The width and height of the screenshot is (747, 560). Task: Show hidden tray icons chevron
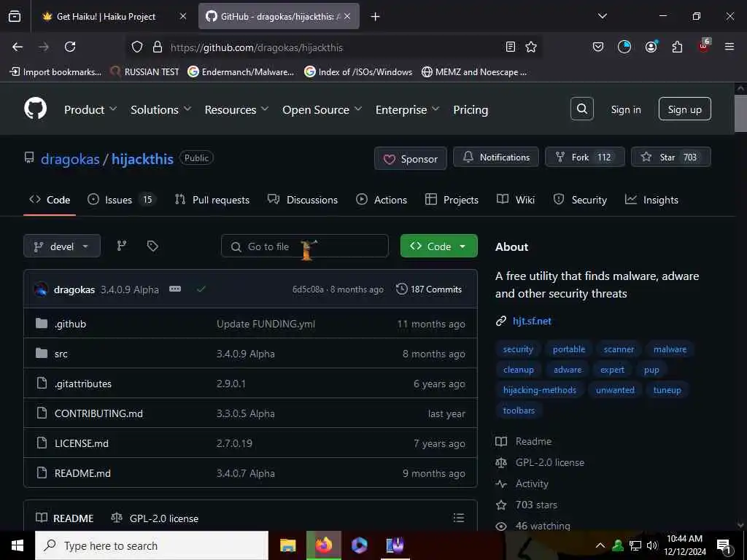click(x=600, y=545)
